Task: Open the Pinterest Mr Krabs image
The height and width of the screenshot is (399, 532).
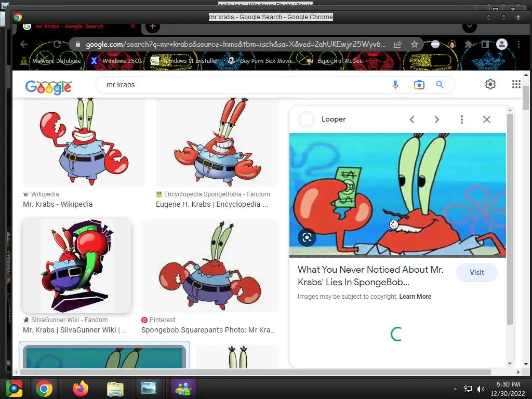Action: tap(210, 265)
